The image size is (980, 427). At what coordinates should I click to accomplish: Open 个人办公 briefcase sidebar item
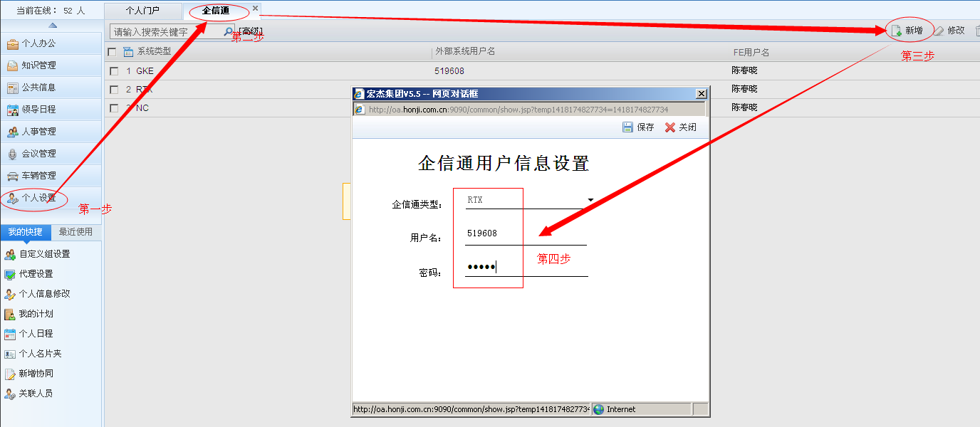13,43
